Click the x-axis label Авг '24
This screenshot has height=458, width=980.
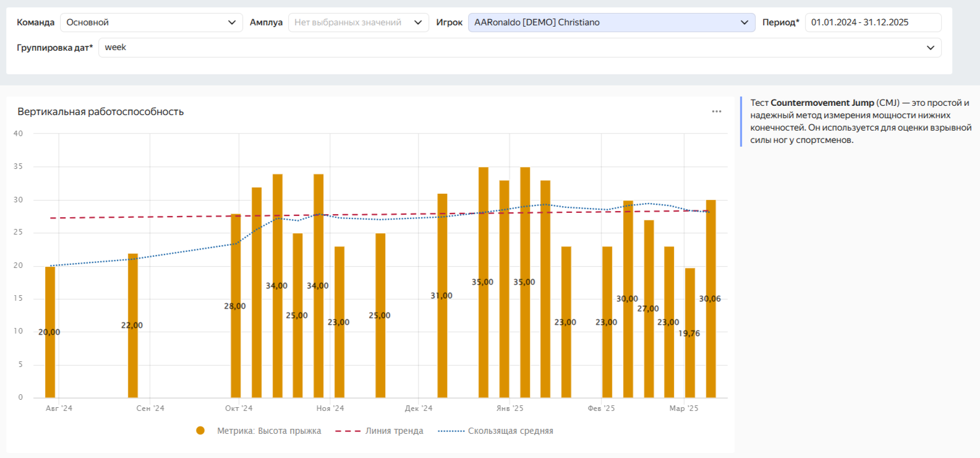59,408
